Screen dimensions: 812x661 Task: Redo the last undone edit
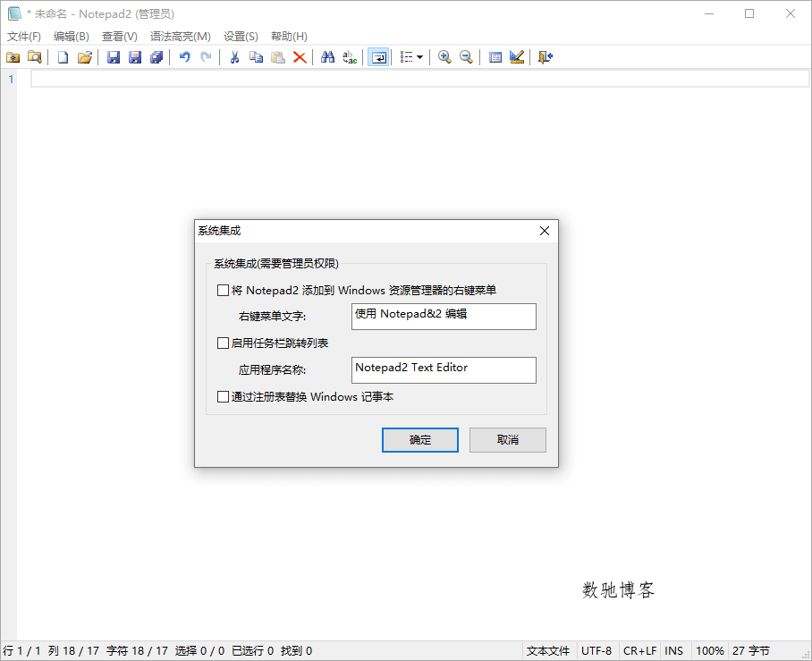pyautogui.click(x=206, y=57)
